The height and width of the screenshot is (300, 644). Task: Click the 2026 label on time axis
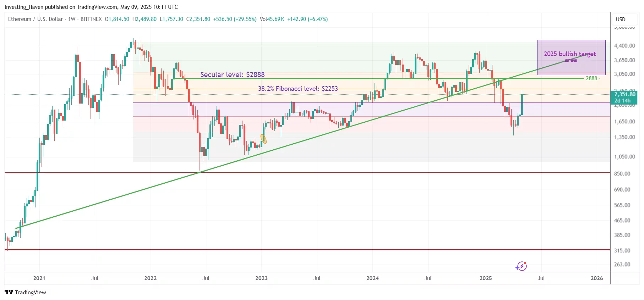click(597, 278)
